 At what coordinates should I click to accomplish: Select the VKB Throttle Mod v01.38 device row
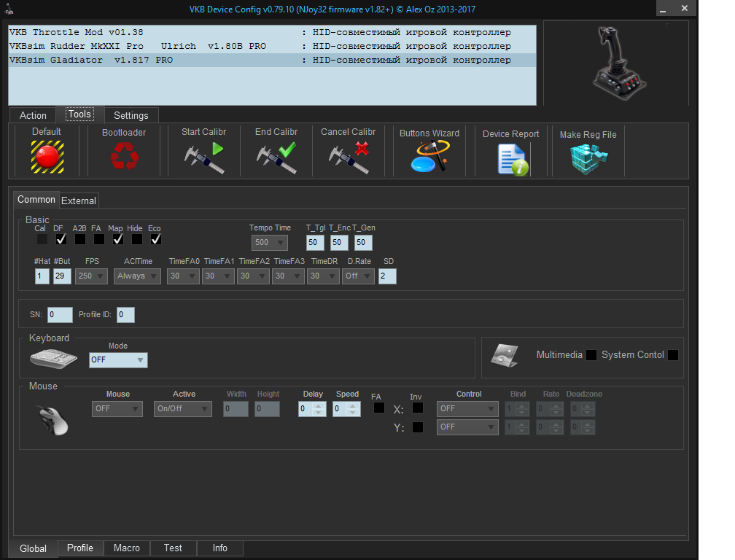click(273, 32)
